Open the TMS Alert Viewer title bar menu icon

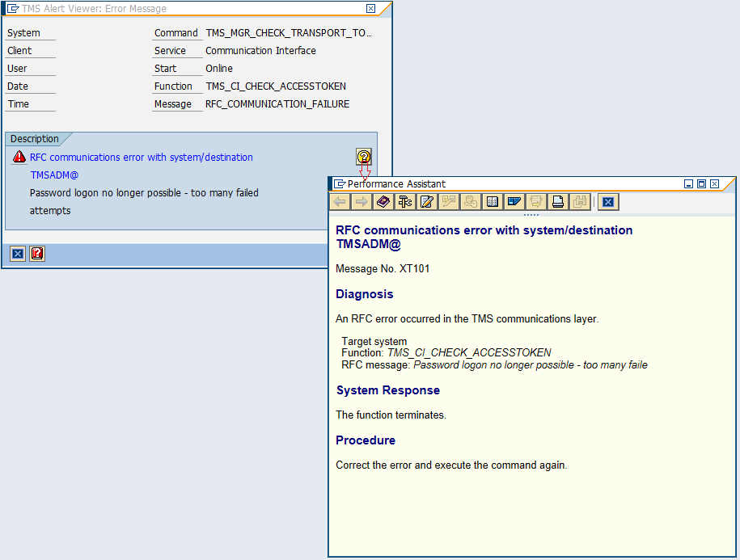coord(13,8)
